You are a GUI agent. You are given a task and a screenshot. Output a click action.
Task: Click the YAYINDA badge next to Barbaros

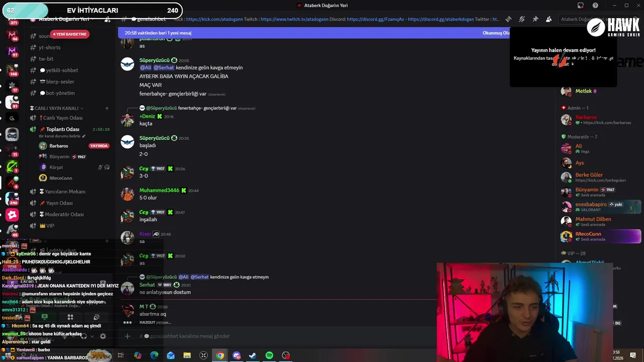(x=99, y=146)
